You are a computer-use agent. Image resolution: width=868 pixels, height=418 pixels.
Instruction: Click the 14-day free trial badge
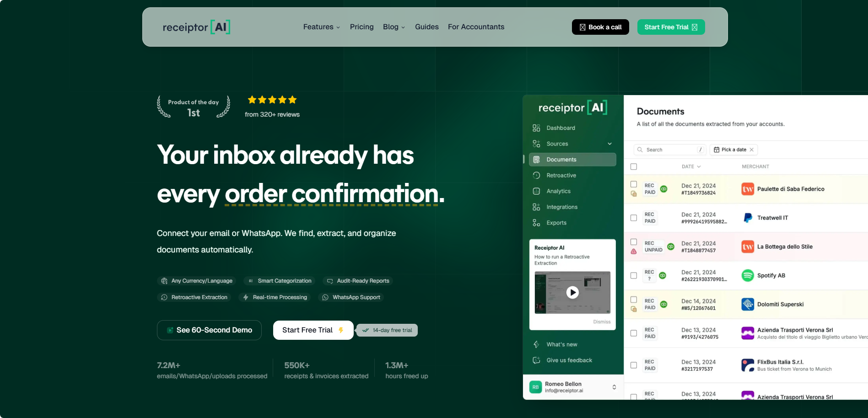387,330
